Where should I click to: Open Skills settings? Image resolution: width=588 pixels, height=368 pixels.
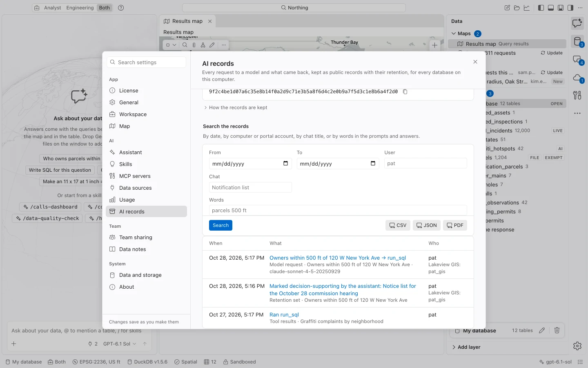(146, 164)
